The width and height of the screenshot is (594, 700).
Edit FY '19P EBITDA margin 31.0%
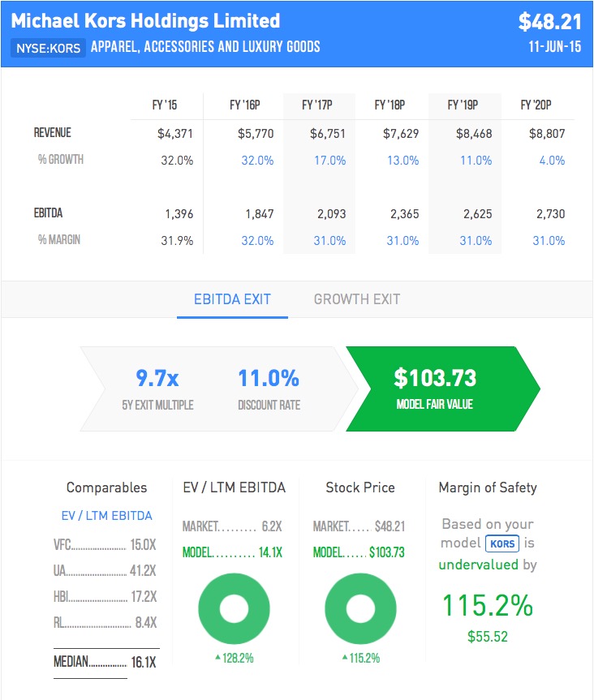pos(476,241)
